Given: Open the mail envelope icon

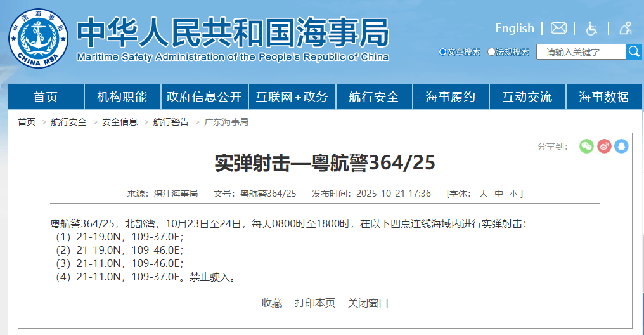Looking at the screenshot, I should click(x=558, y=28).
